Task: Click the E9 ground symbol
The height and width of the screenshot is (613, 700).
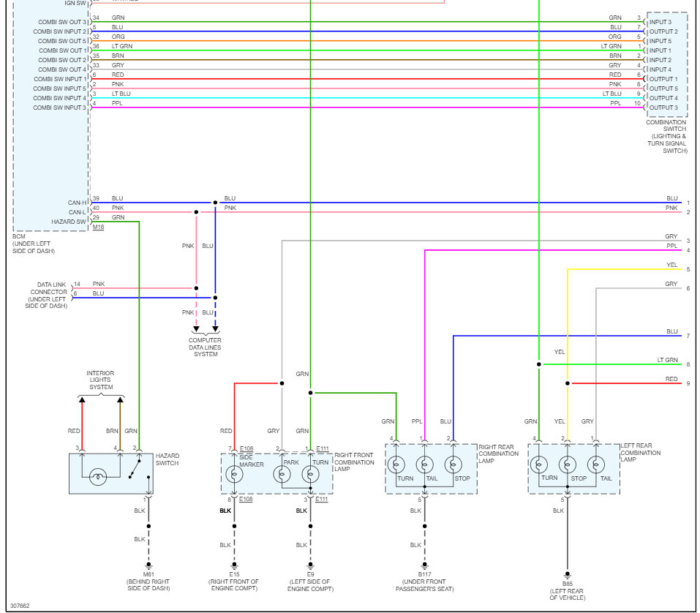Action: (x=310, y=565)
